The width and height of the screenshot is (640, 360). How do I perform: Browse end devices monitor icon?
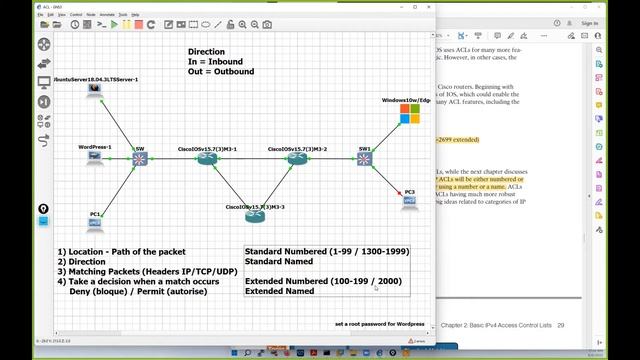(44, 82)
